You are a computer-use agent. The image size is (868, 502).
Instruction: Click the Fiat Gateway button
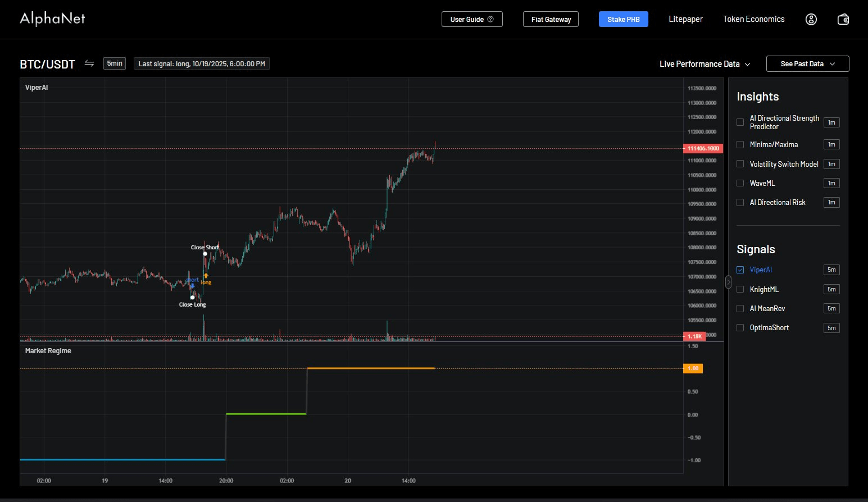point(551,19)
